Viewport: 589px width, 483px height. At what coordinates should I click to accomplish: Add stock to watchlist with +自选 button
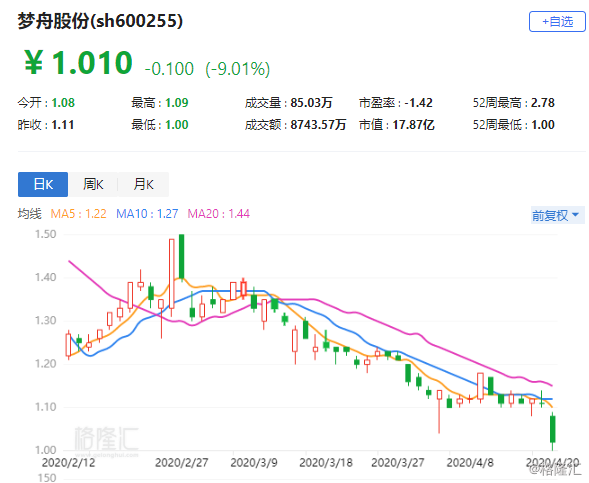tap(557, 21)
